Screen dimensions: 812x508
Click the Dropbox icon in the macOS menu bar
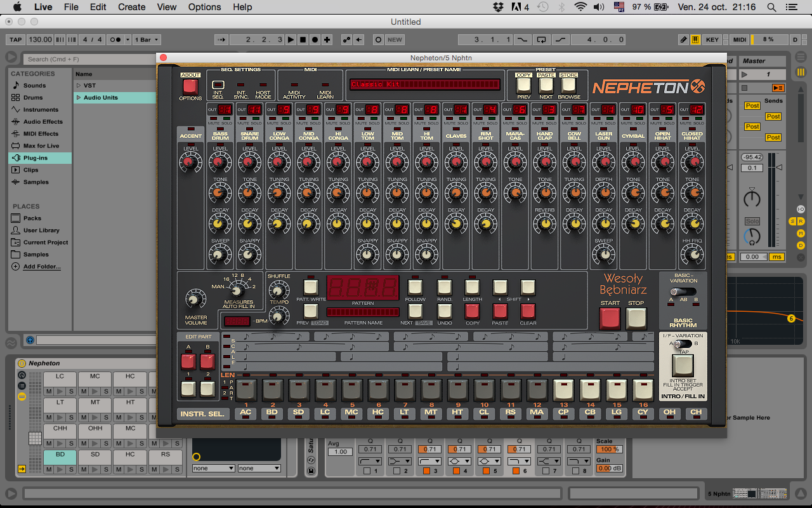click(x=499, y=7)
